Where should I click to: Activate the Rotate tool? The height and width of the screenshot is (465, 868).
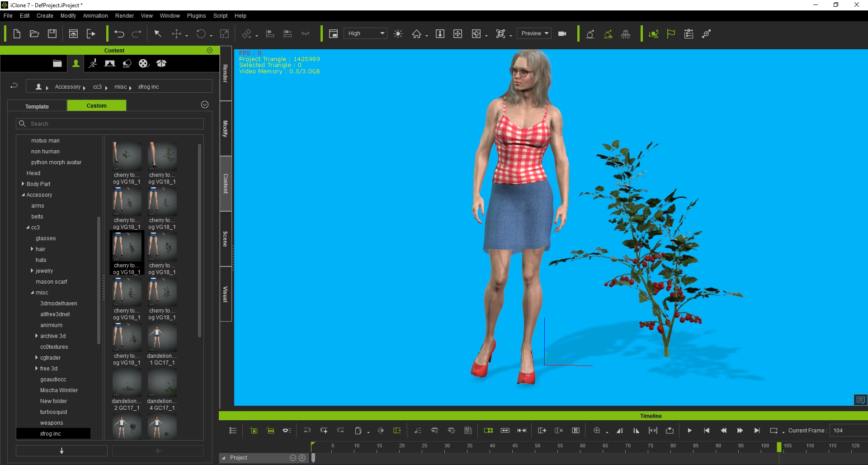point(201,34)
